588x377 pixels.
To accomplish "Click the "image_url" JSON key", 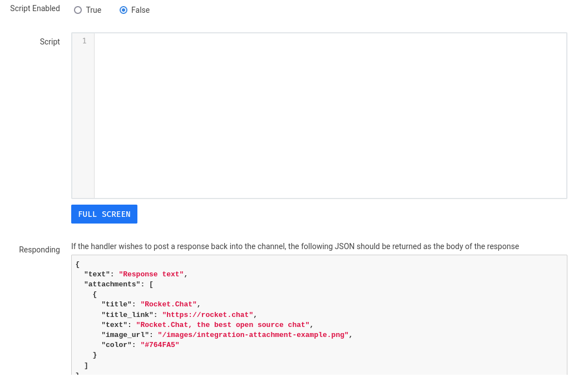I will (125, 335).
